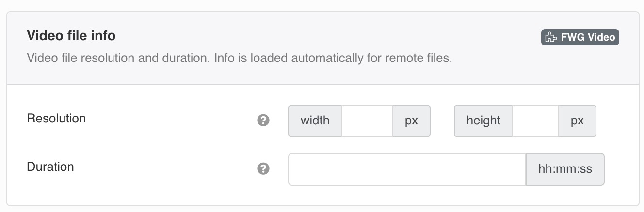Image resolution: width=644 pixels, height=212 pixels.
Task: Click the gap between width and height groups
Action: coord(442,121)
